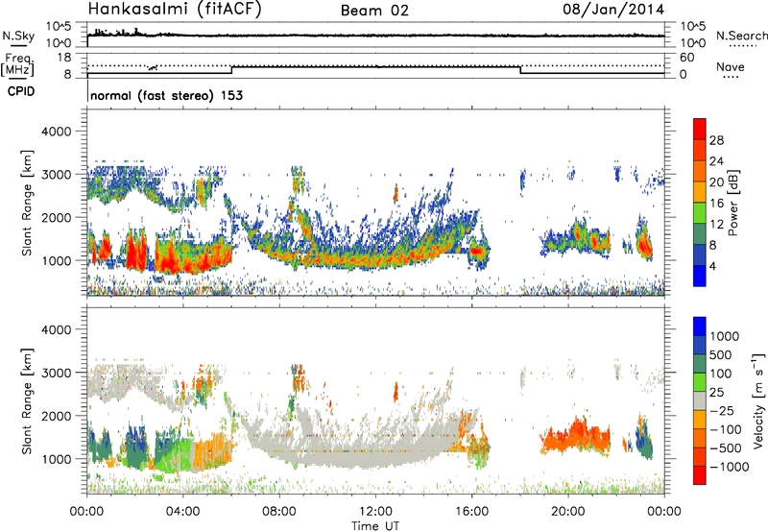
Task: Select the N.Sky legend label
Action: coord(18,36)
